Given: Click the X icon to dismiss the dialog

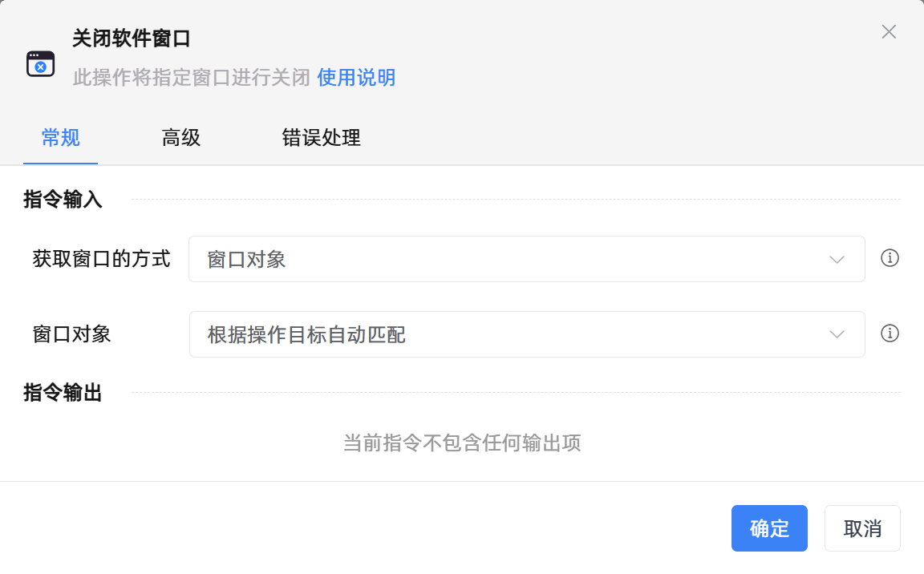Looking at the screenshot, I should tap(889, 32).
